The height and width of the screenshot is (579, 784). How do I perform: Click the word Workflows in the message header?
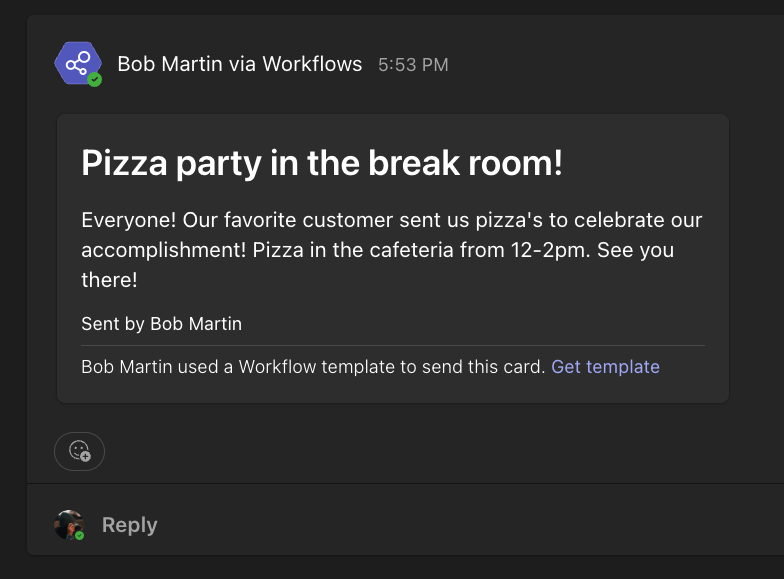pyautogui.click(x=312, y=64)
